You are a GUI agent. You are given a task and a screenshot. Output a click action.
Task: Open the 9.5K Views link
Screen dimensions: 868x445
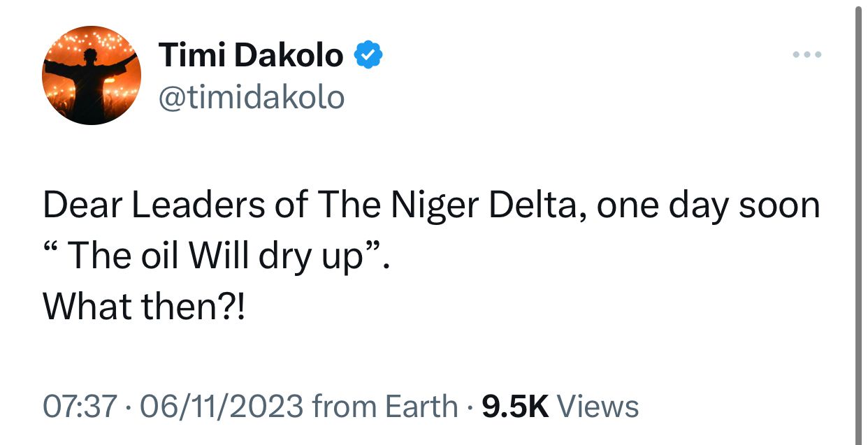tap(559, 405)
